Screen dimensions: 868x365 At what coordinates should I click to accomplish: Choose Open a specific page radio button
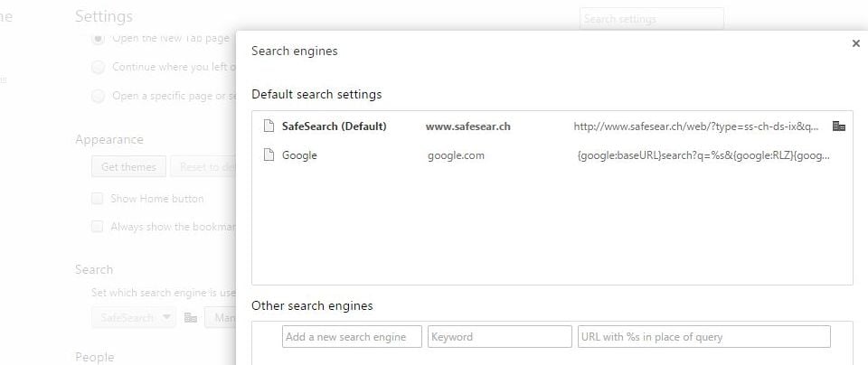coord(98,96)
